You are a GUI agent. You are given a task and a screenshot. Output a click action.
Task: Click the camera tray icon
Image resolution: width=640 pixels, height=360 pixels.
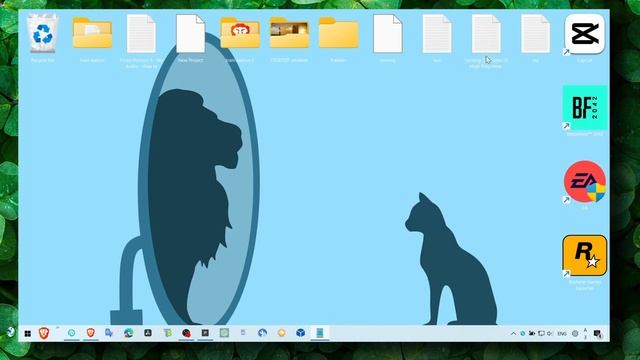[x=532, y=333]
